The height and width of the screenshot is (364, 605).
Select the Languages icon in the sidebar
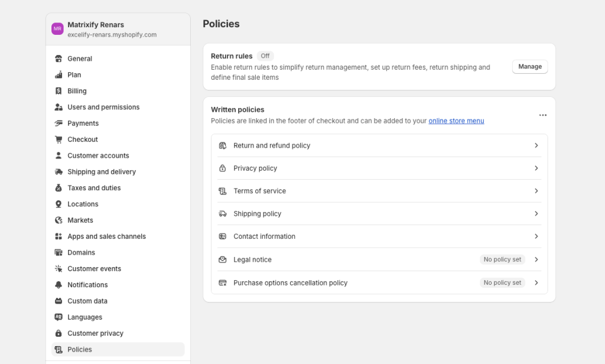[57, 317]
